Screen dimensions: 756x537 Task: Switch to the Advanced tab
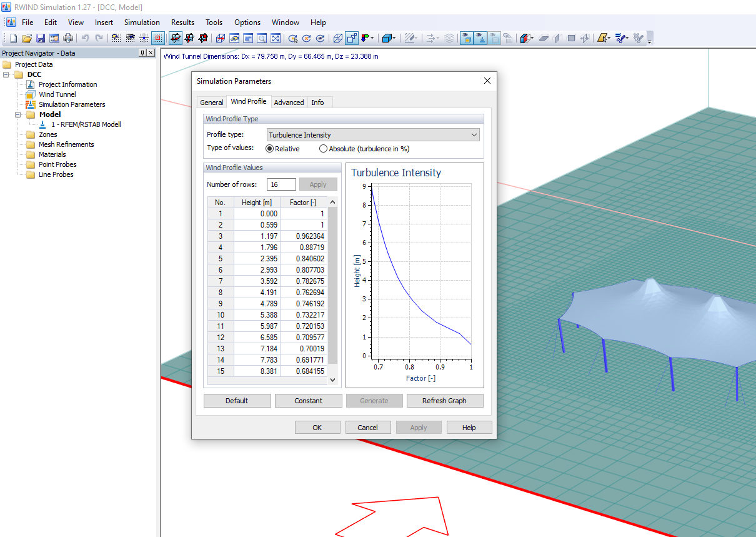289,103
